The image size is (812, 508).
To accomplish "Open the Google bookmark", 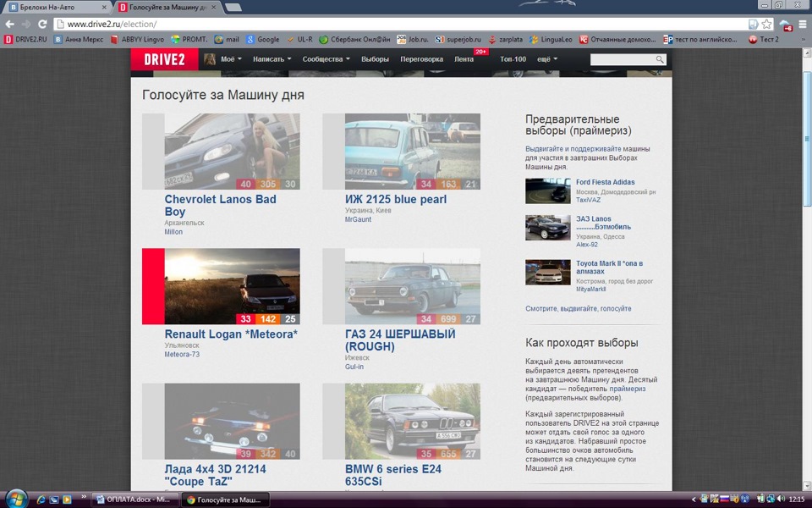I will [x=262, y=40].
